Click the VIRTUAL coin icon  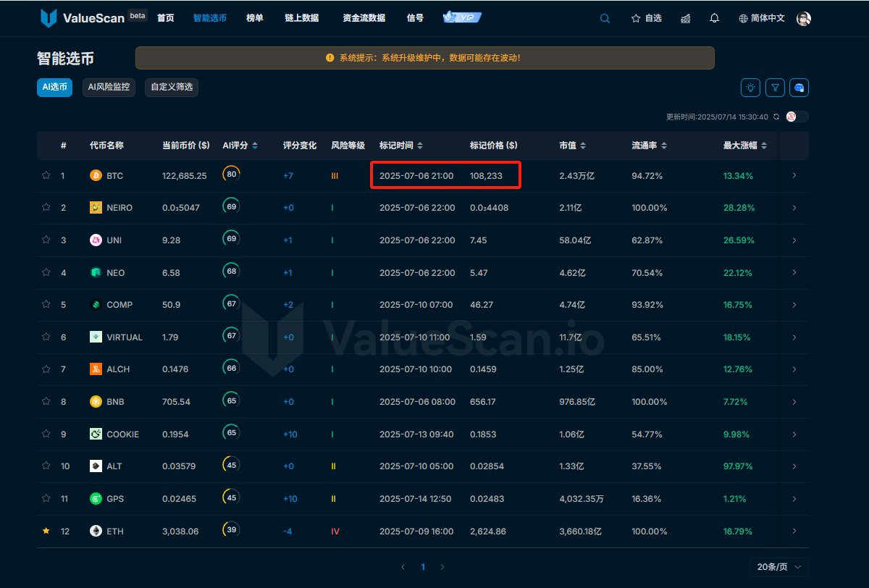coord(96,337)
